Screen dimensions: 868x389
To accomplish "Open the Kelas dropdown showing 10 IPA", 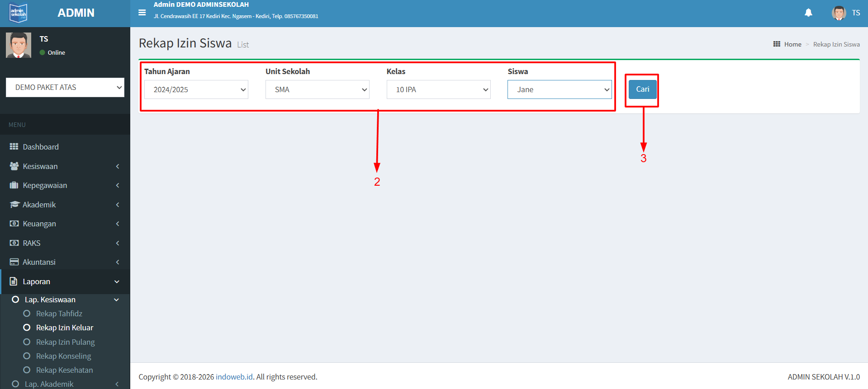I will click(438, 89).
